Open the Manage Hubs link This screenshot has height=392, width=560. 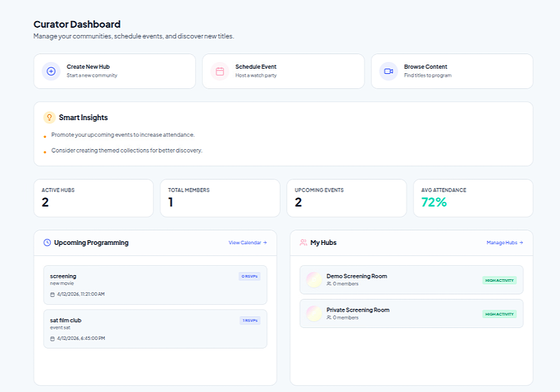point(505,243)
